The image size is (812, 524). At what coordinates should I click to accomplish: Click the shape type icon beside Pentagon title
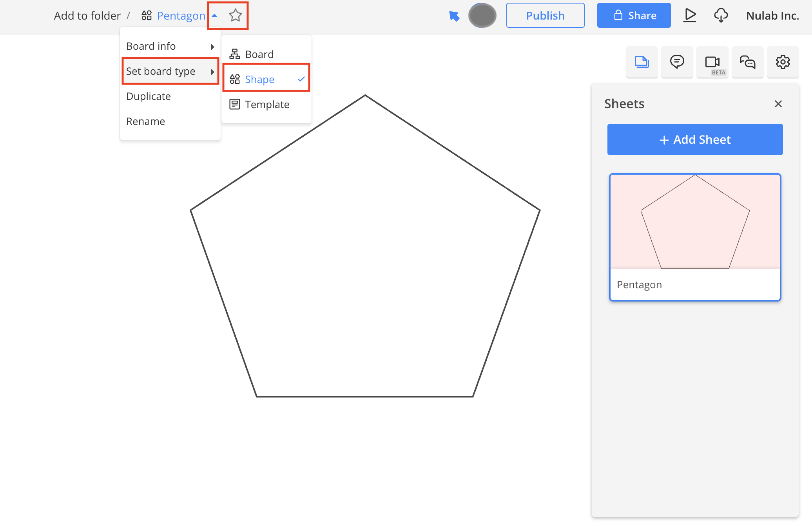pyautogui.click(x=147, y=16)
